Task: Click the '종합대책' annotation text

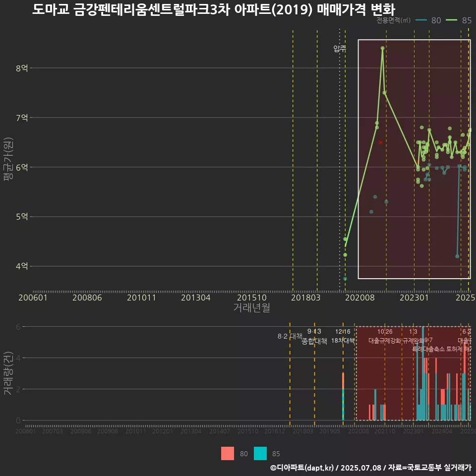Action: click(314, 341)
